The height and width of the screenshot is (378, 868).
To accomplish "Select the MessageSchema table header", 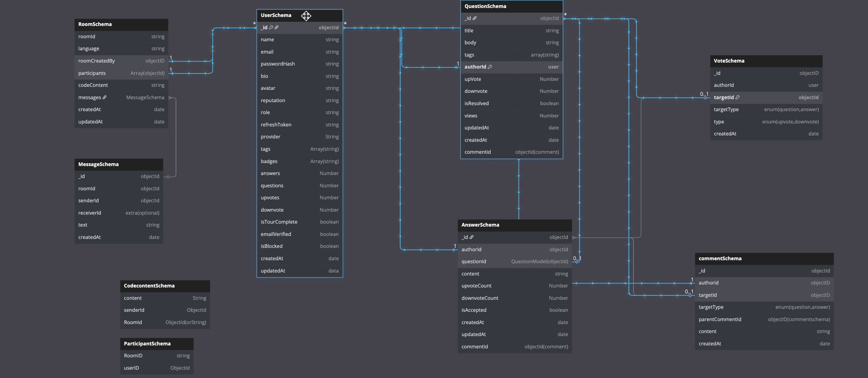I will pos(118,164).
